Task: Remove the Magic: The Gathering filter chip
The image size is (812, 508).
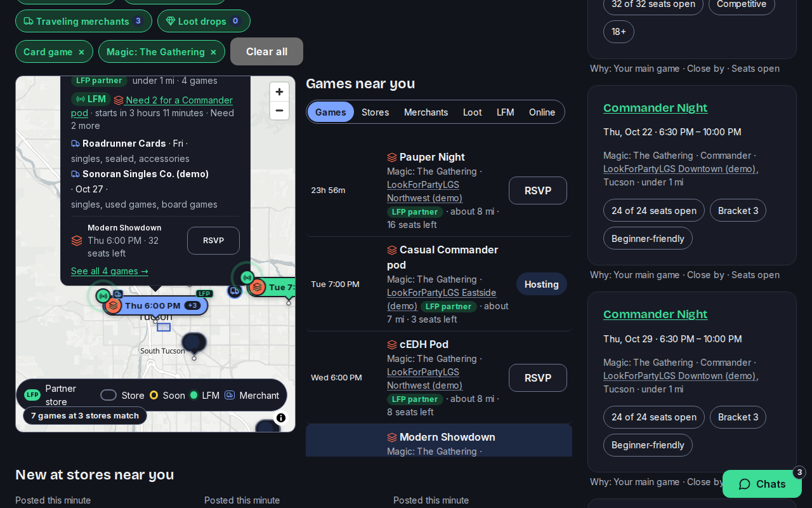Action: tap(213, 52)
